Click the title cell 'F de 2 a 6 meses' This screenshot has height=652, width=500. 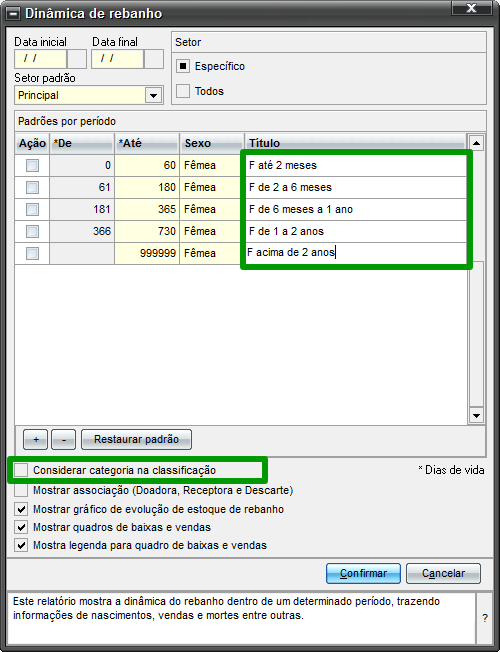356,188
